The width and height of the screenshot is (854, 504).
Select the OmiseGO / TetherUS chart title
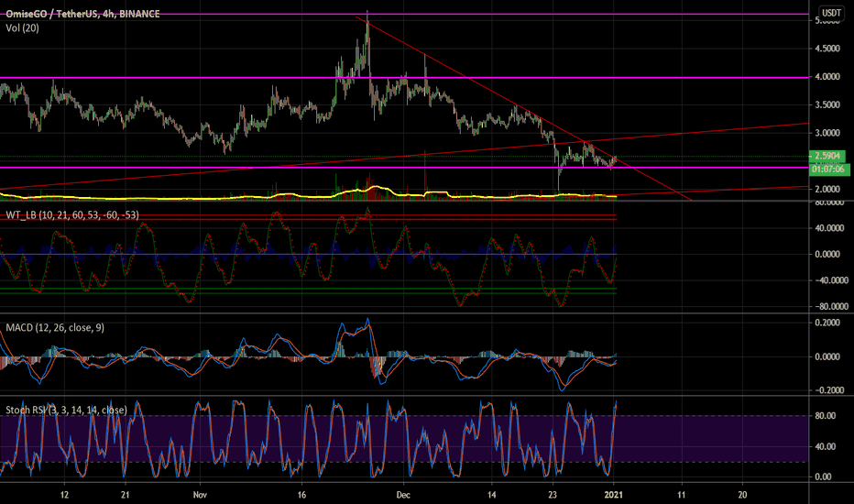click(x=82, y=14)
